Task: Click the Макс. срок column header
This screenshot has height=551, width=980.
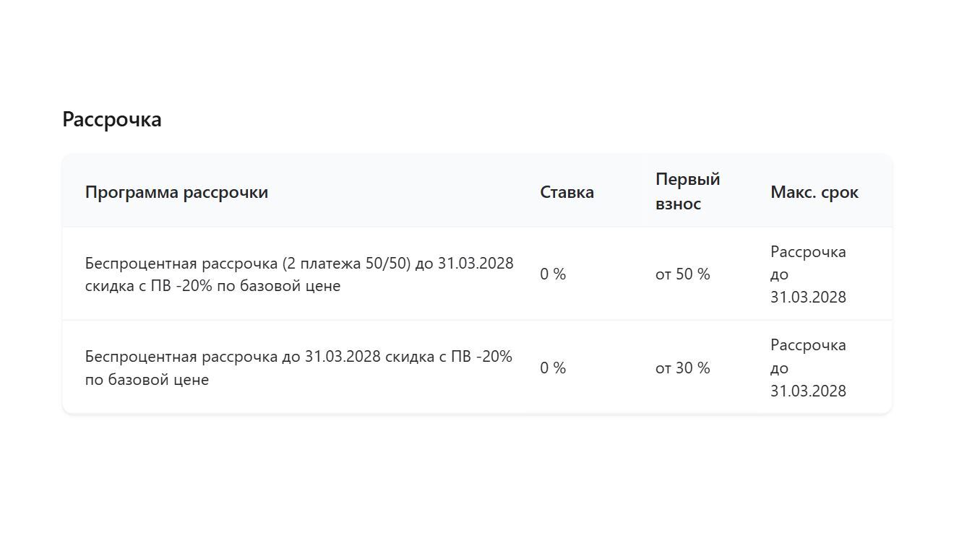Action: click(x=814, y=192)
